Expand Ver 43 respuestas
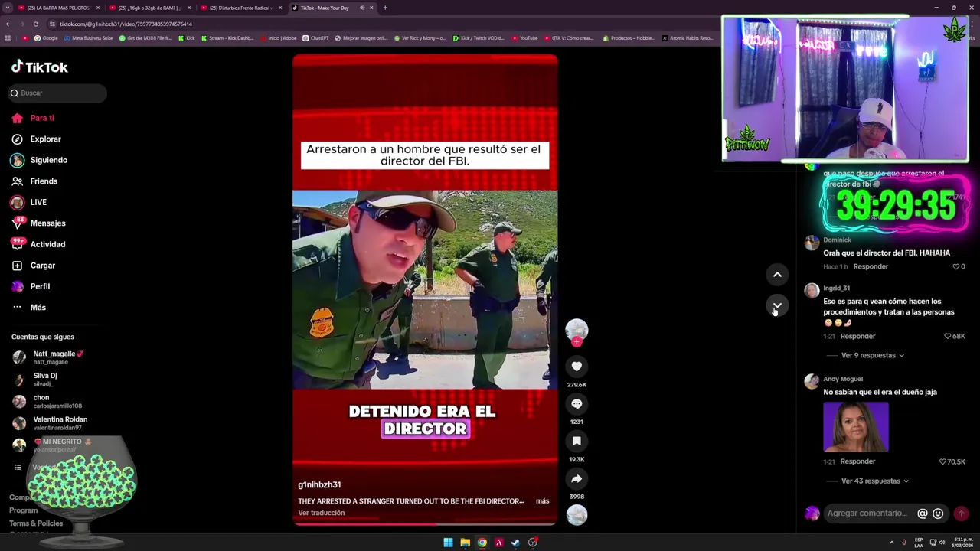Image resolution: width=980 pixels, height=551 pixels. pyautogui.click(x=874, y=481)
